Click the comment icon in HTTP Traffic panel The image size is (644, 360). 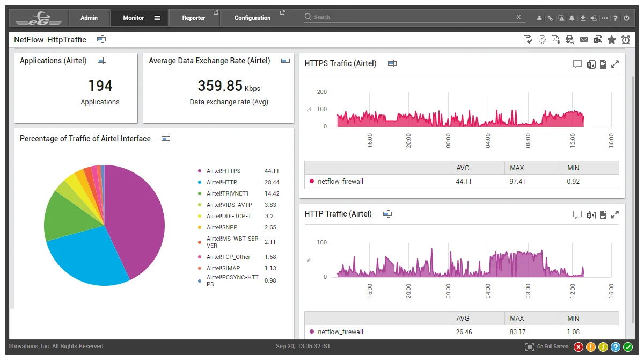point(577,215)
